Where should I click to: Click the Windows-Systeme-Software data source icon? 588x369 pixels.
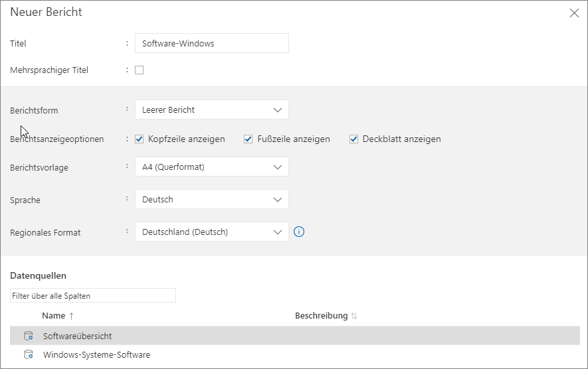(x=29, y=354)
